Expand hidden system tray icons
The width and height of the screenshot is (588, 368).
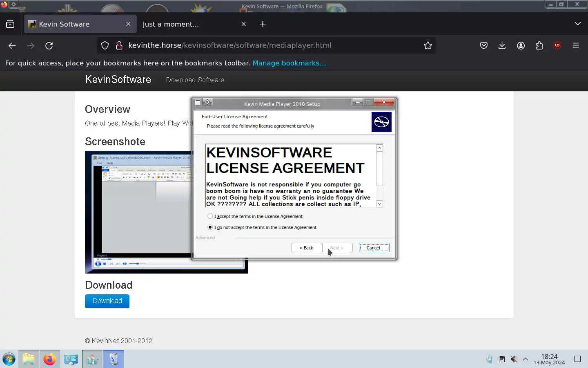pos(526,359)
